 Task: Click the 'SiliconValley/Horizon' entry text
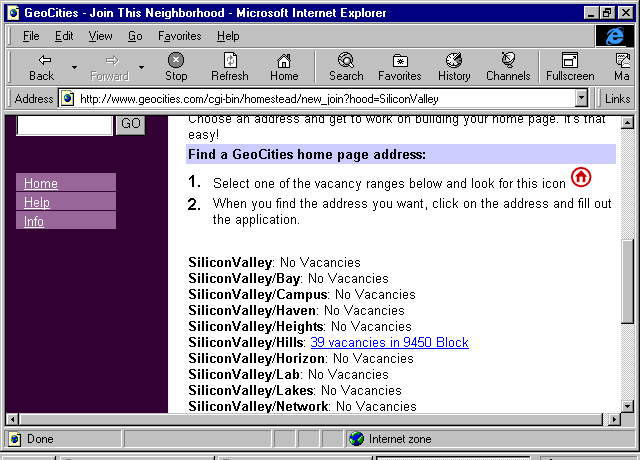pos(301,358)
